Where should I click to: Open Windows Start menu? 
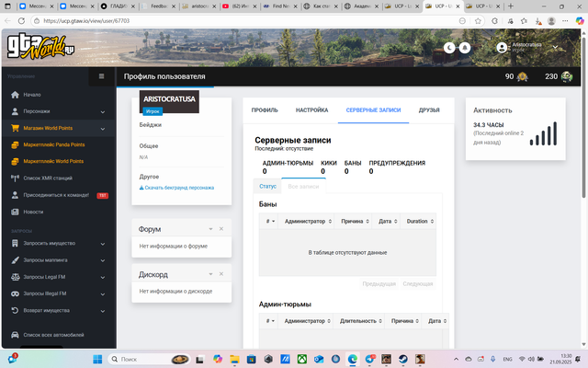point(97,360)
